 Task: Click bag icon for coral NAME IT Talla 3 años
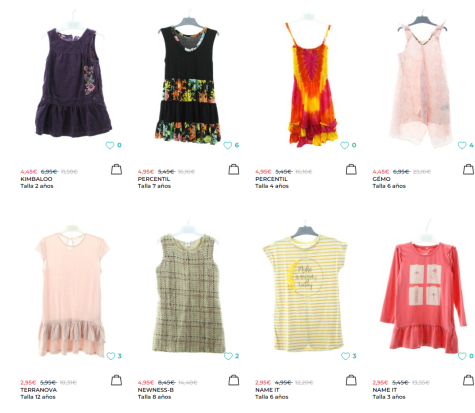click(468, 380)
